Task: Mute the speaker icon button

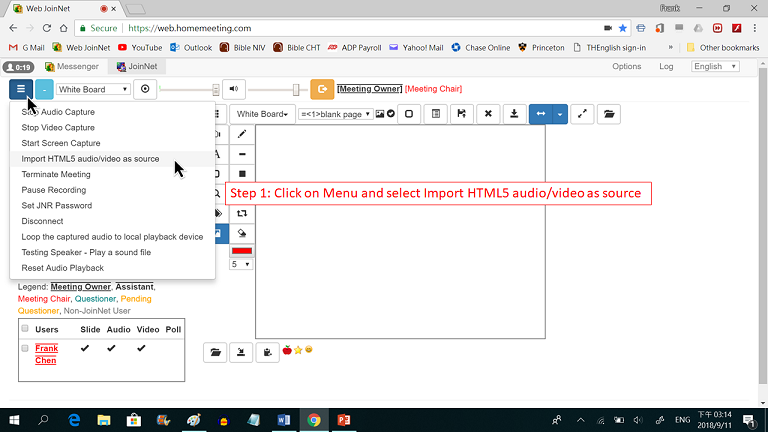Action: tap(233, 89)
